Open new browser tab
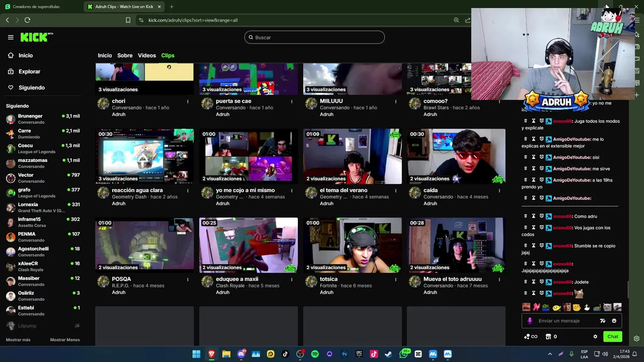644x362 pixels. [172, 7]
